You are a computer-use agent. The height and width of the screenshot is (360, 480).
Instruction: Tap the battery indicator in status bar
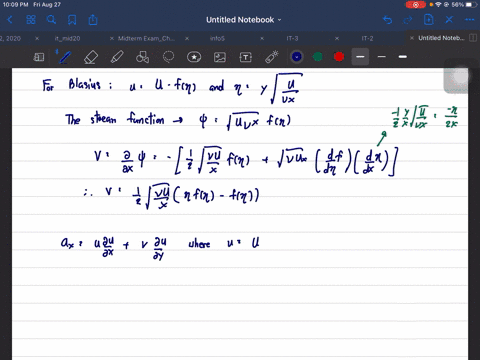point(471,5)
